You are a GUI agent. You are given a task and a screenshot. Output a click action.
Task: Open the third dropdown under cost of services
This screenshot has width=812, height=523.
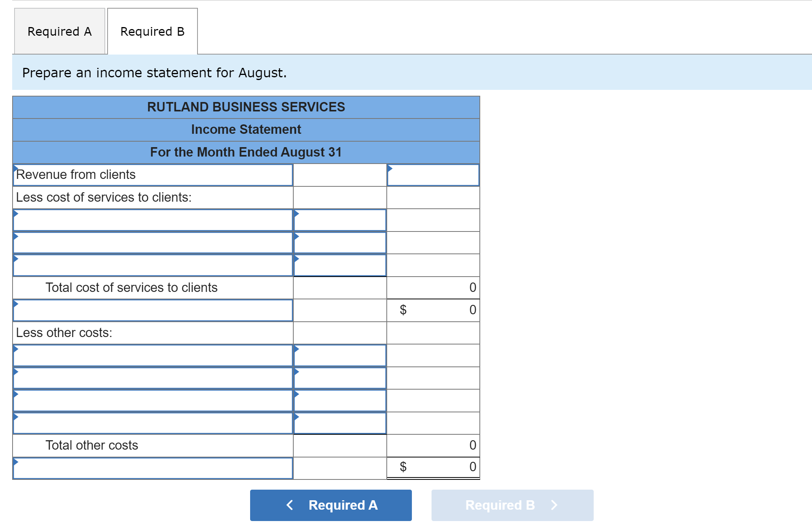(153, 265)
